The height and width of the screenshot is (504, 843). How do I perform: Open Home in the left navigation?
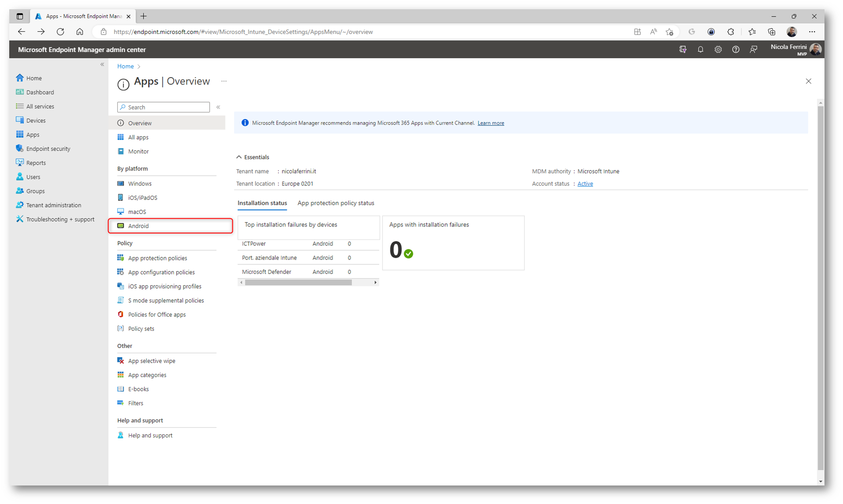33,78
